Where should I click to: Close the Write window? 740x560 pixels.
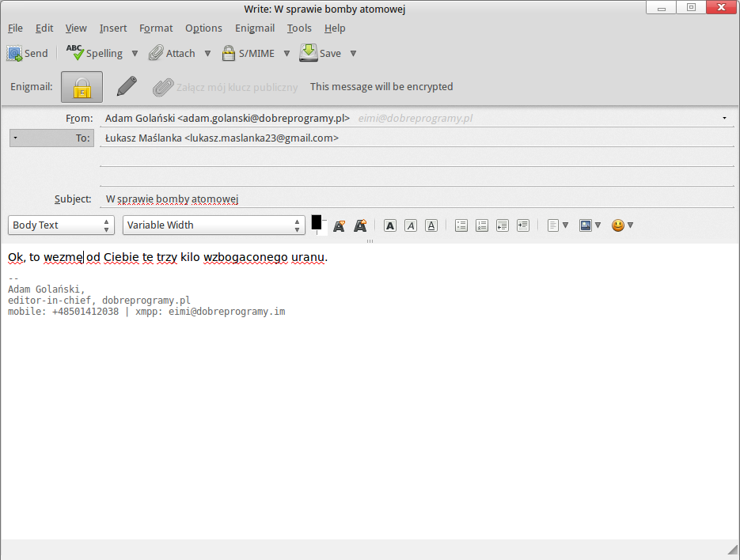(721, 7)
